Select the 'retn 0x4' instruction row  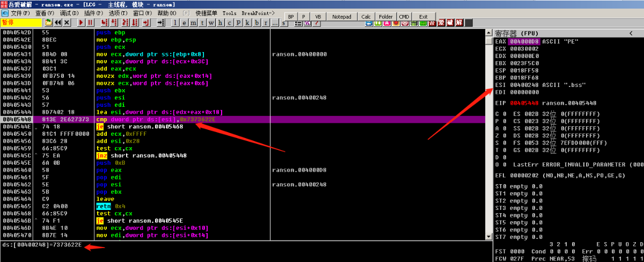[x=243, y=206]
